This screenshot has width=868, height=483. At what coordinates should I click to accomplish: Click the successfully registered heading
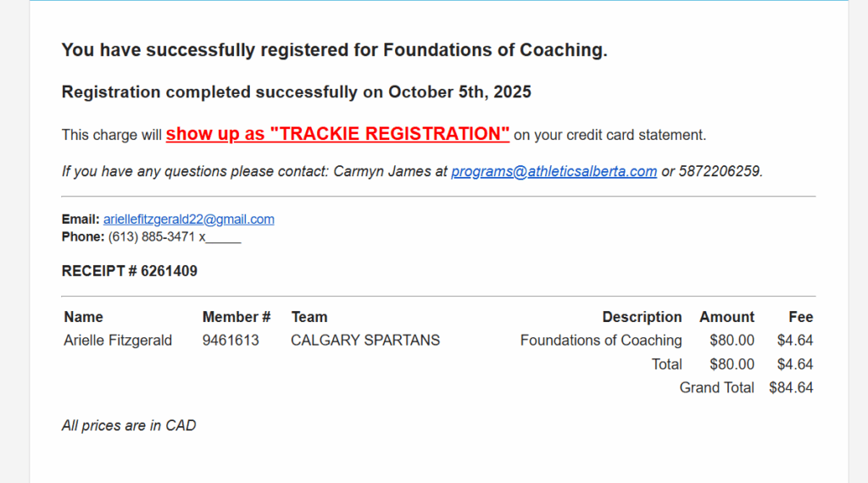click(334, 50)
